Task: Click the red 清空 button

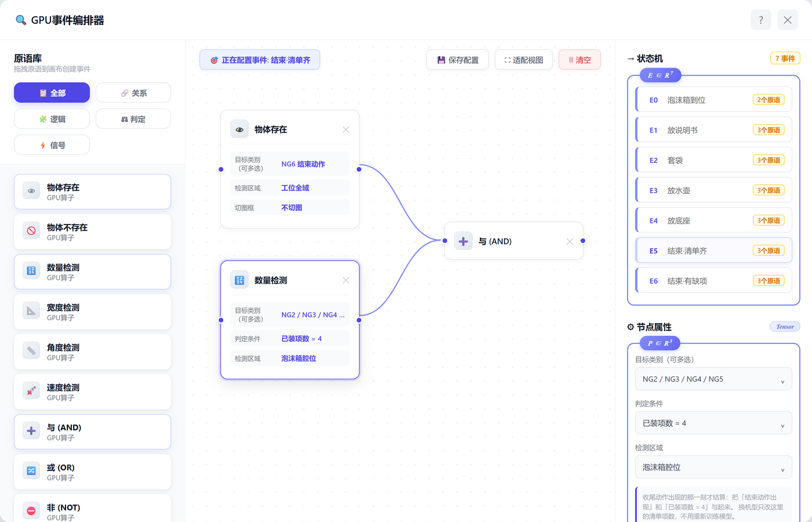Action: pyautogui.click(x=579, y=60)
